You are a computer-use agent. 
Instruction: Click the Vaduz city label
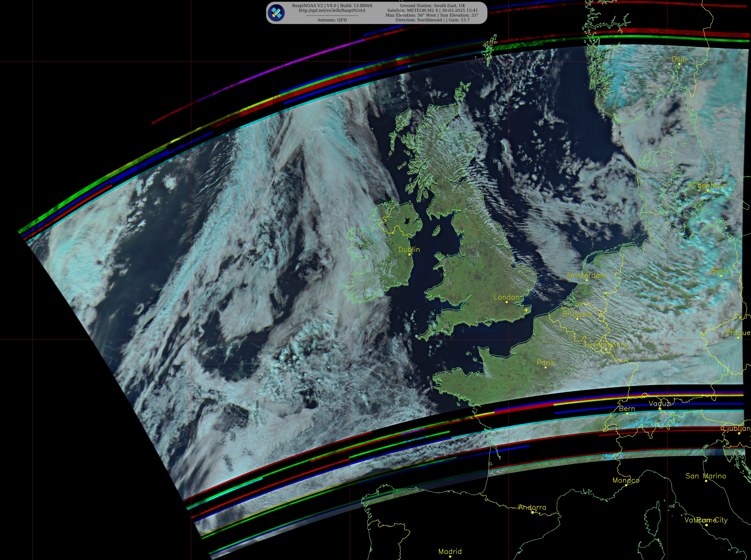click(x=659, y=403)
